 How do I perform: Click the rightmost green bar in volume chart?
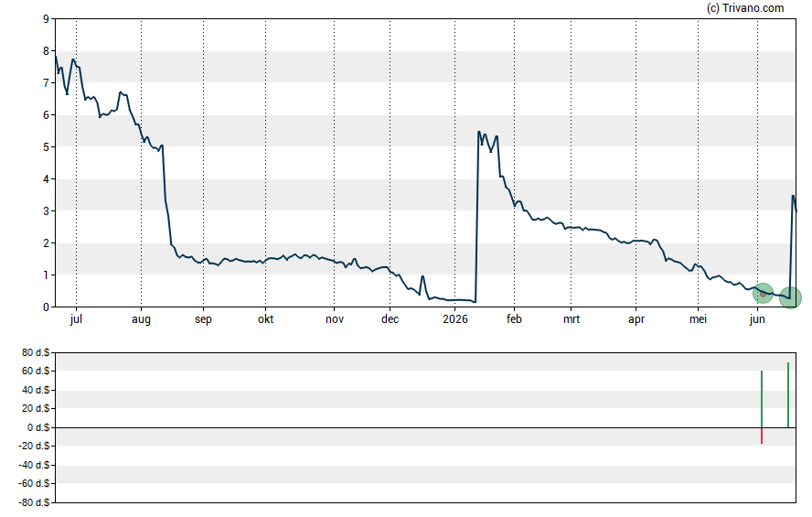(x=788, y=394)
